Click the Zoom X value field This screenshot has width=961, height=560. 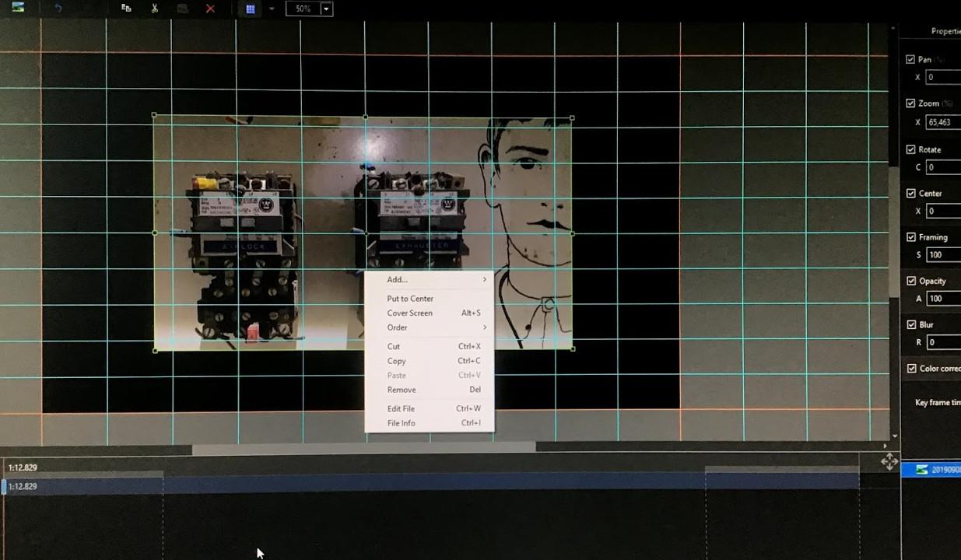tap(943, 122)
